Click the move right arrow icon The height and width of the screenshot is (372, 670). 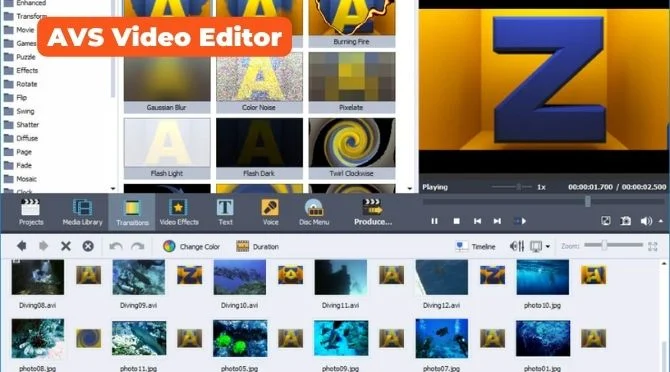(x=43, y=246)
